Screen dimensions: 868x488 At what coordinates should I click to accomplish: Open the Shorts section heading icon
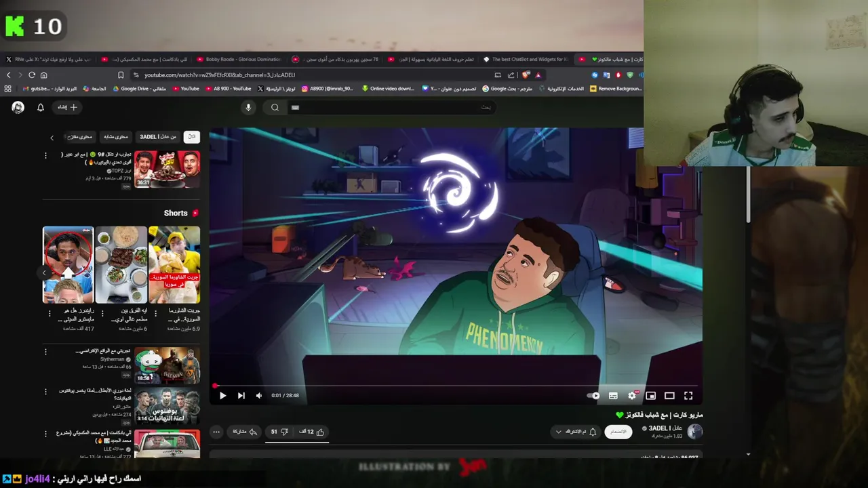coord(195,213)
